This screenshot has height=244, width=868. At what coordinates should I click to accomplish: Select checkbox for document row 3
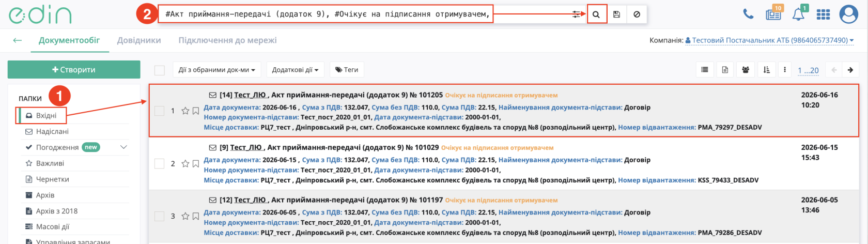click(160, 216)
